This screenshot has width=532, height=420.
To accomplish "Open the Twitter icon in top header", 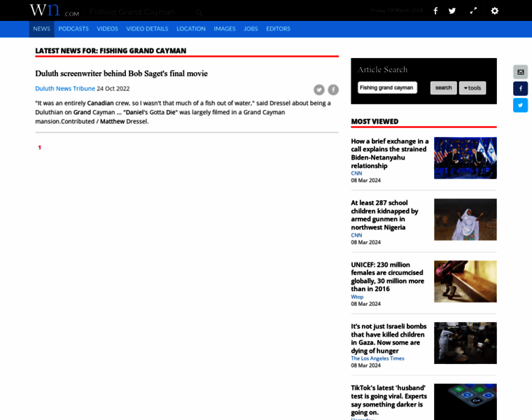I will pyautogui.click(x=452, y=11).
